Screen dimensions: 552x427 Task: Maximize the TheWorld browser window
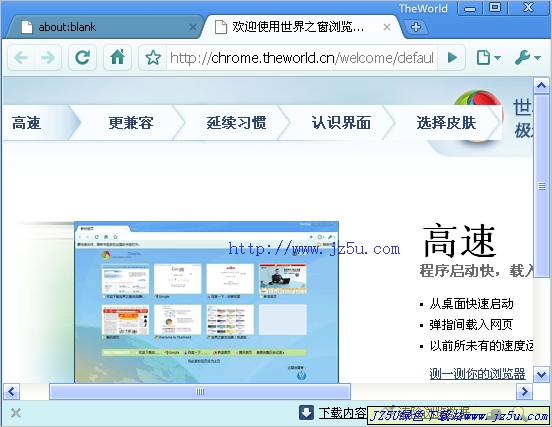pyautogui.click(x=495, y=8)
